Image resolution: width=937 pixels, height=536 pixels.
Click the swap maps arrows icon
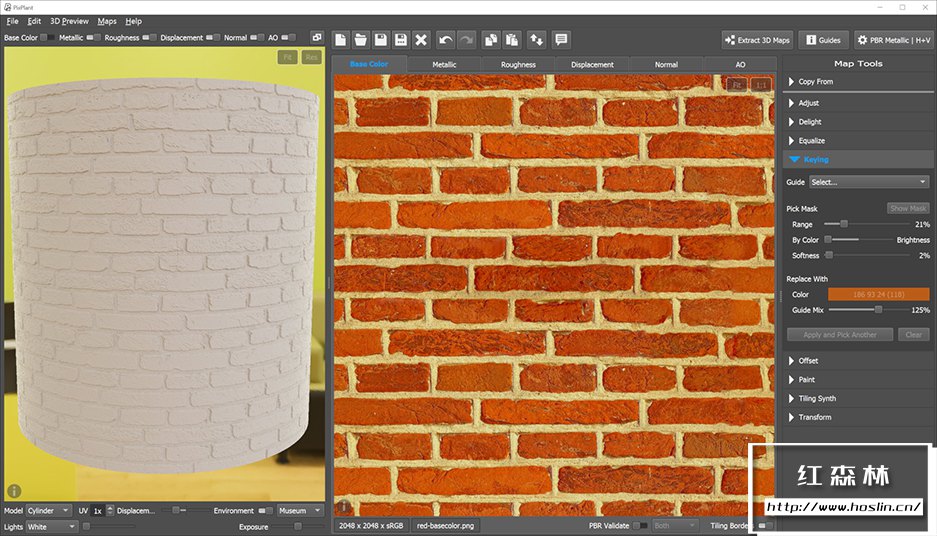[536, 40]
